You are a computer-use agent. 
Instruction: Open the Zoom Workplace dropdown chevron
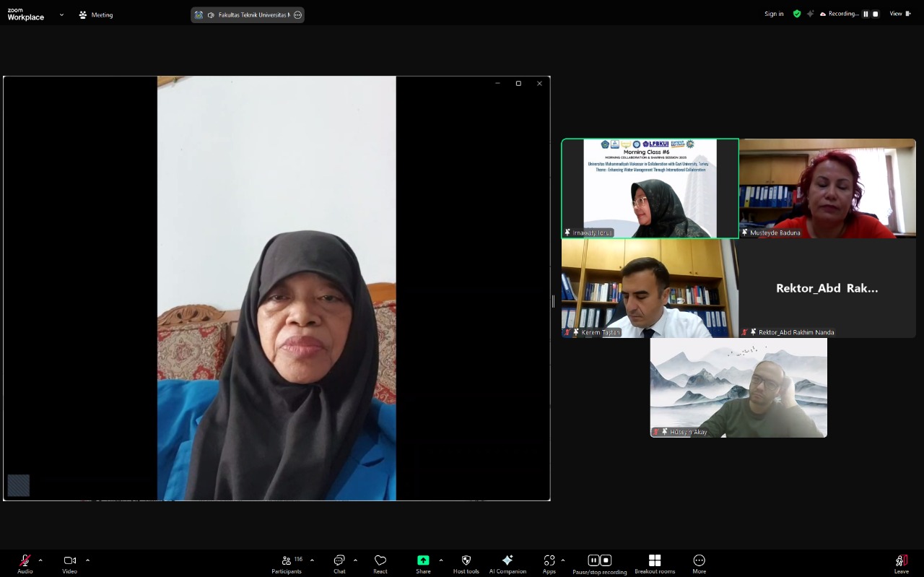coord(61,14)
